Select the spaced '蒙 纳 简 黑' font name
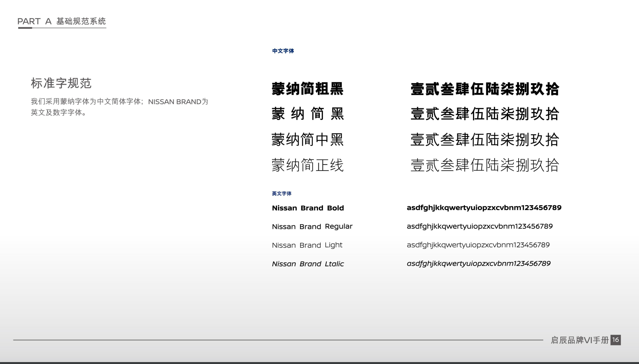The image size is (639, 364). (308, 114)
